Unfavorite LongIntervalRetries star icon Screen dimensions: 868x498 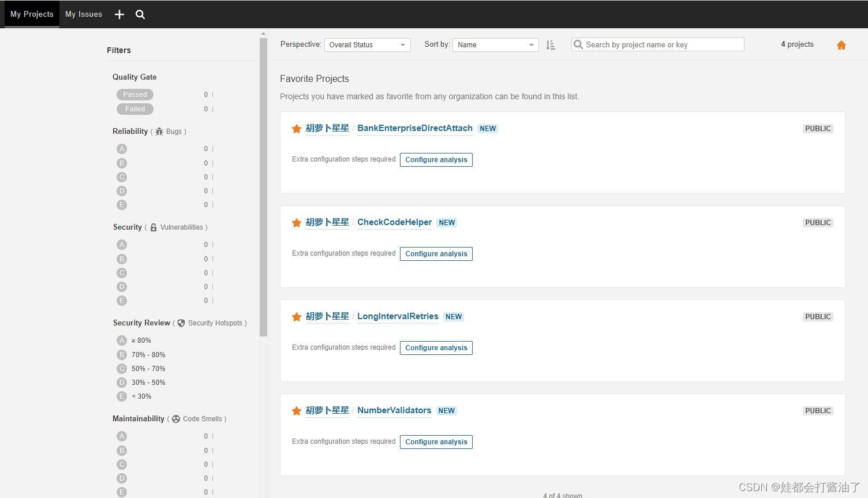coord(297,317)
